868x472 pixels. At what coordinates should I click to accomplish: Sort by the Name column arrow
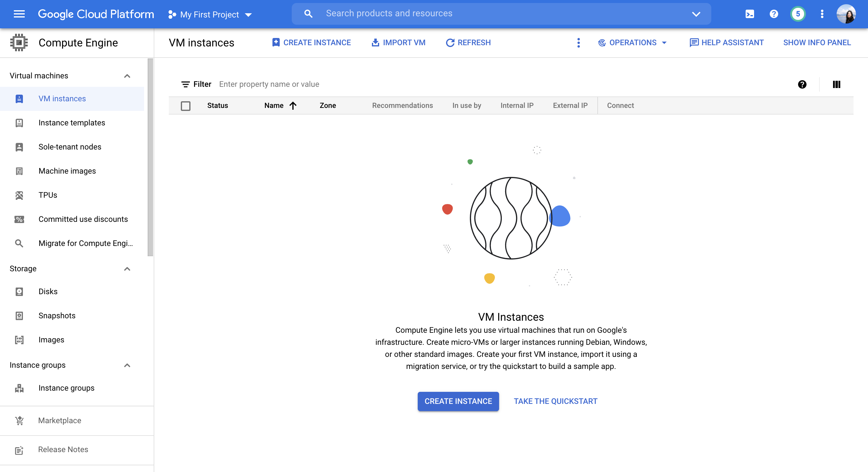293,106
